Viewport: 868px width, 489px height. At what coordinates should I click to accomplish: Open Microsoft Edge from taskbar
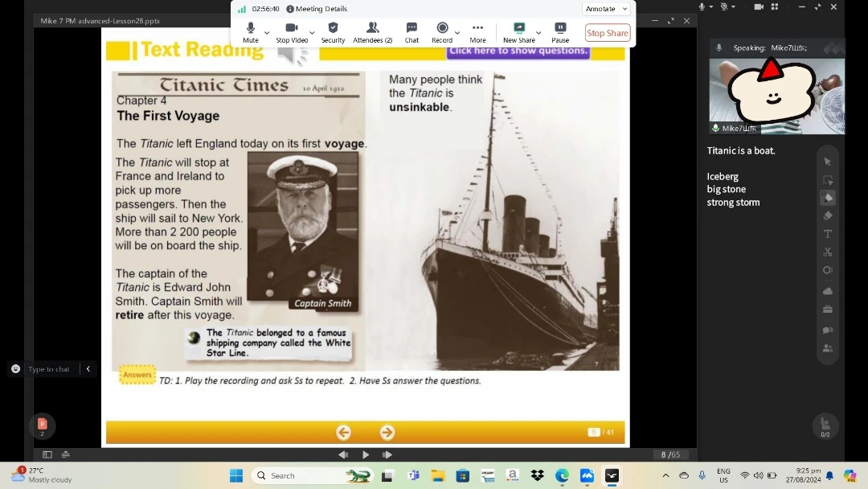pos(562,475)
